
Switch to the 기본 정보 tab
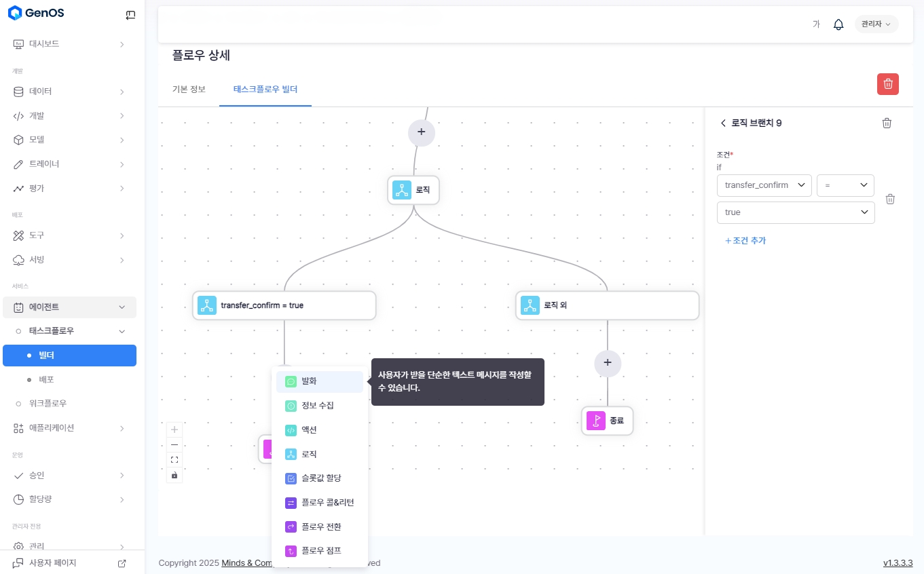[x=189, y=89]
